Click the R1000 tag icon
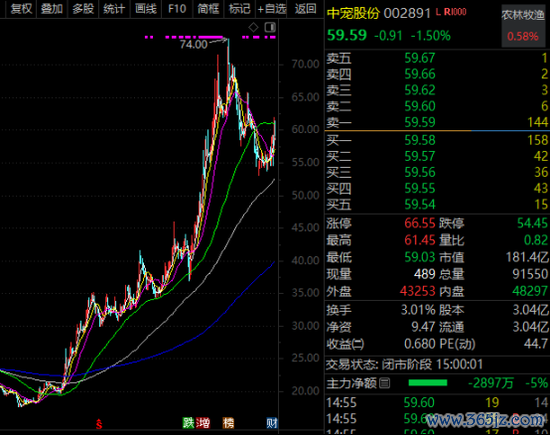The height and width of the screenshot is (435, 550). pyautogui.click(x=455, y=12)
